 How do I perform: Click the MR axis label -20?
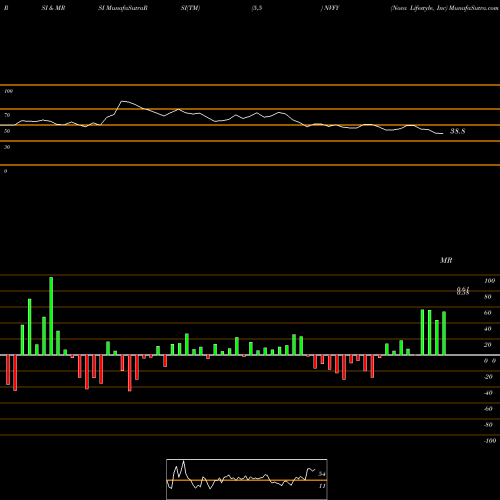pyautogui.click(x=488, y=377)
